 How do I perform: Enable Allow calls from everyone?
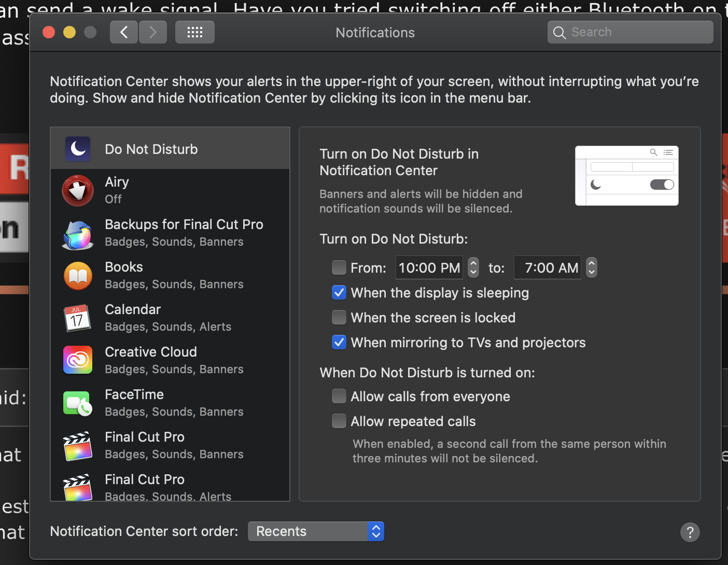click(x=339, y=396)
